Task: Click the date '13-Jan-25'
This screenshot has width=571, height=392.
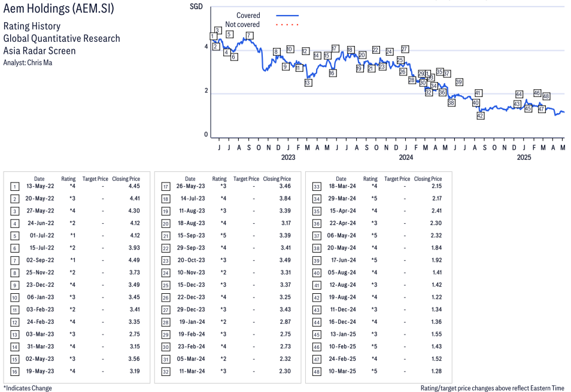Action: (343, 334)
